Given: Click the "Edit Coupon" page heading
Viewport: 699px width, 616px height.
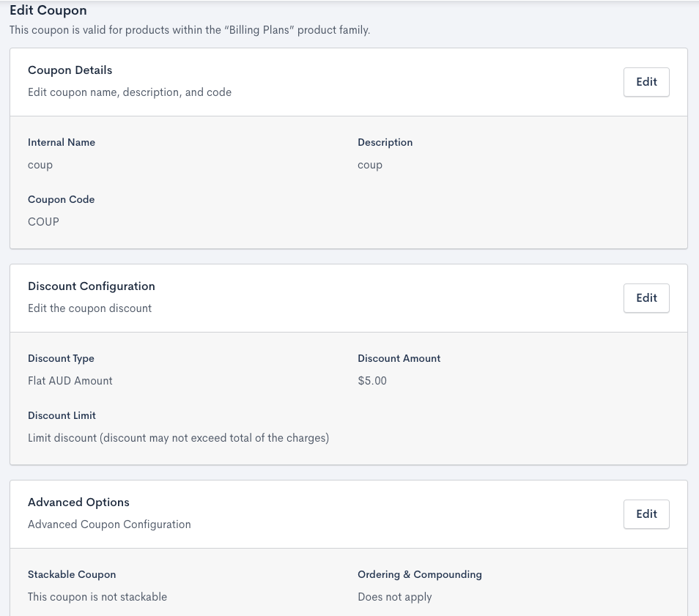Looking at the screenshot, I should pyautogui.click(x=48, y=11).
